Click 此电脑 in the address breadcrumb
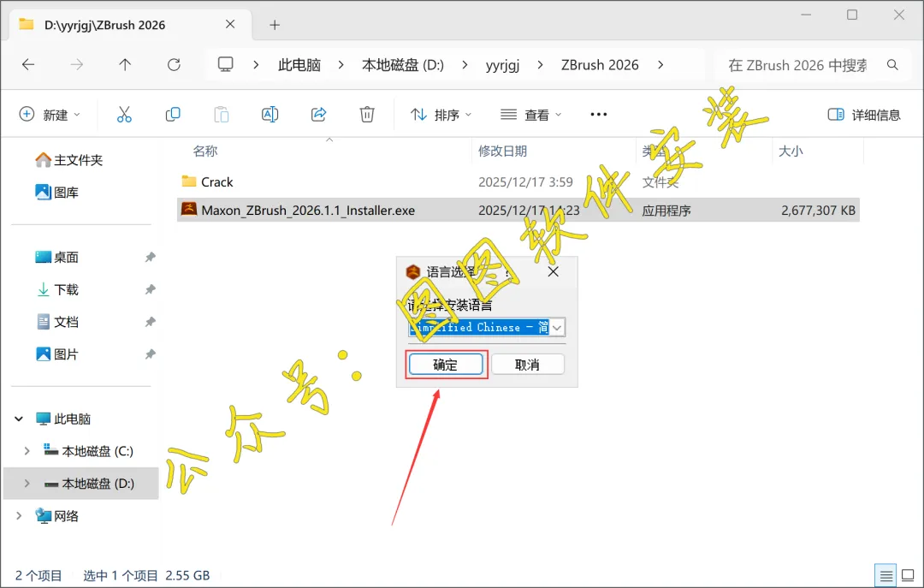 299,65
